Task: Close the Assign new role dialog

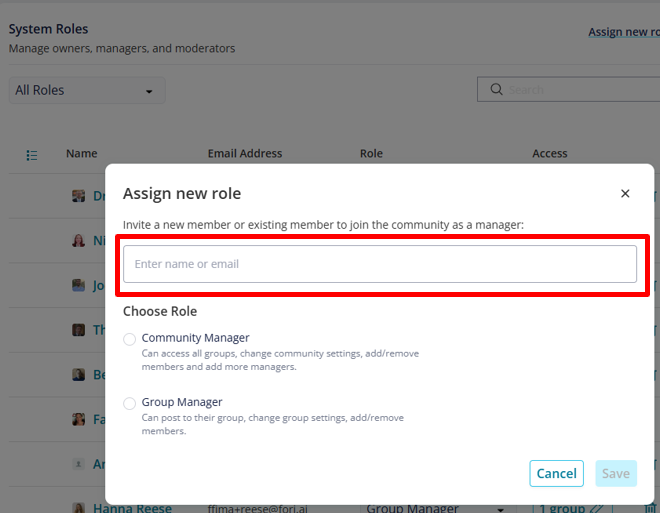Action: 625,194
